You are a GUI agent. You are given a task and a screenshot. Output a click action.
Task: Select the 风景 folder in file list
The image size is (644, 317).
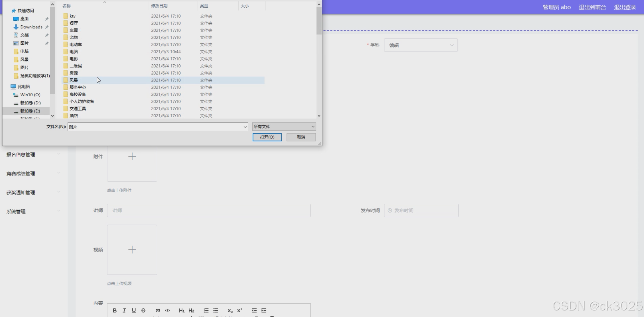coord(74,80)
